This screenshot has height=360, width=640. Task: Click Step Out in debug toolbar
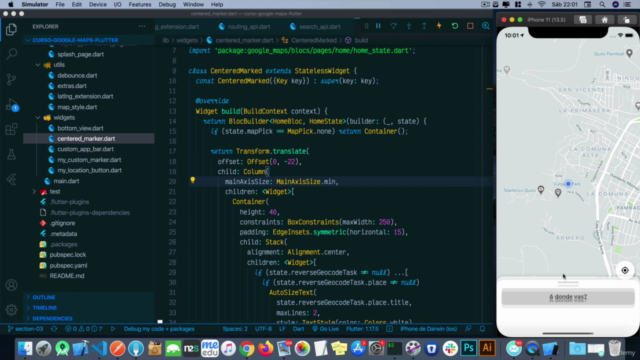coord(424,26)
